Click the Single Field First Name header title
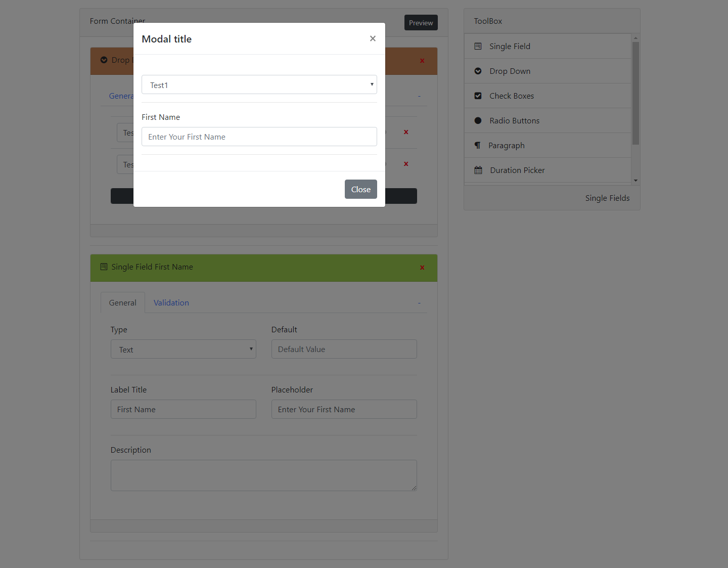 pyautogui.click(x=152, y=267)
